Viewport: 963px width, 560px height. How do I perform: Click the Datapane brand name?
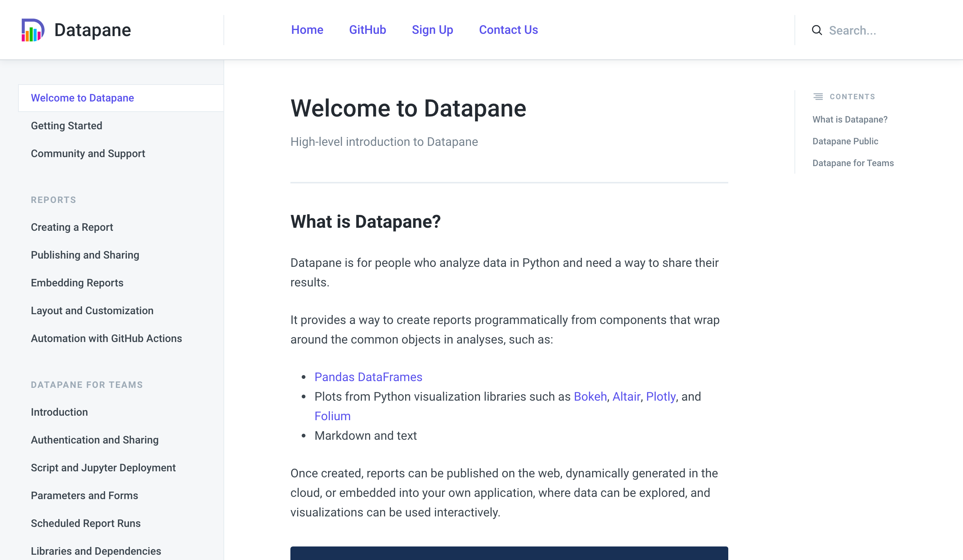[x=93, y=30]
